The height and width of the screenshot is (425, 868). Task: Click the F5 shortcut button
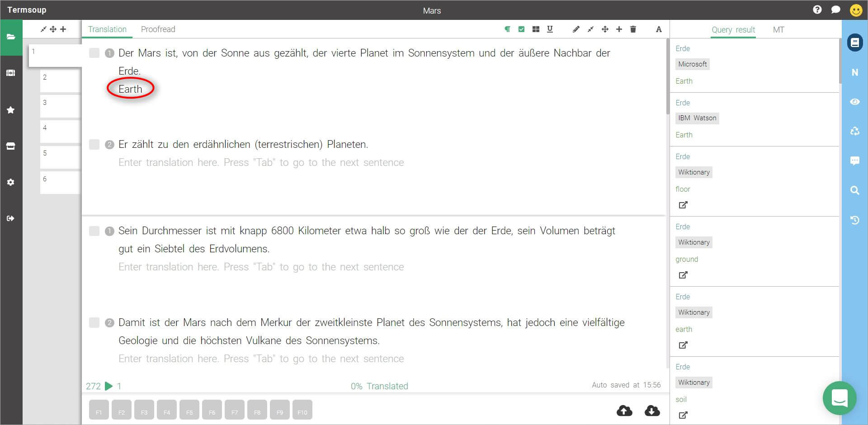(x=189, y=410)
